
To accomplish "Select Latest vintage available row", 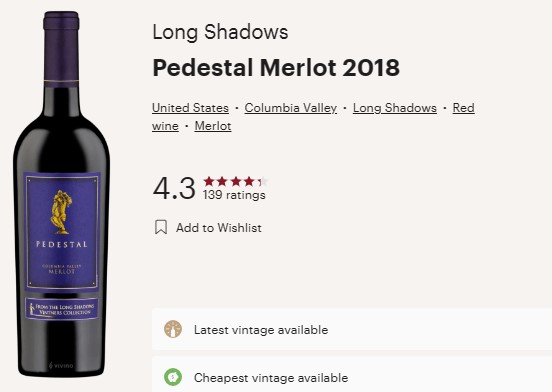I will [x=352, y=329].
